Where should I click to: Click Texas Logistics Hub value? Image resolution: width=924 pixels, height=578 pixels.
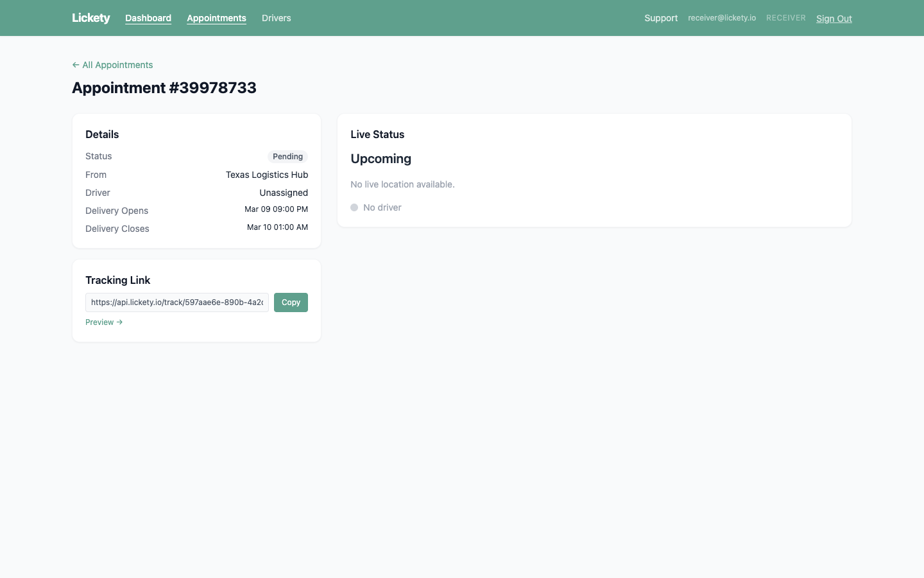click(267, 175)
